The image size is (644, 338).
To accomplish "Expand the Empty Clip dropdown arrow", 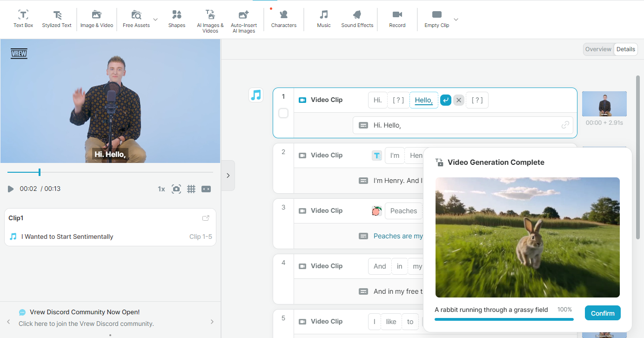I will click(x=456, y=19).
